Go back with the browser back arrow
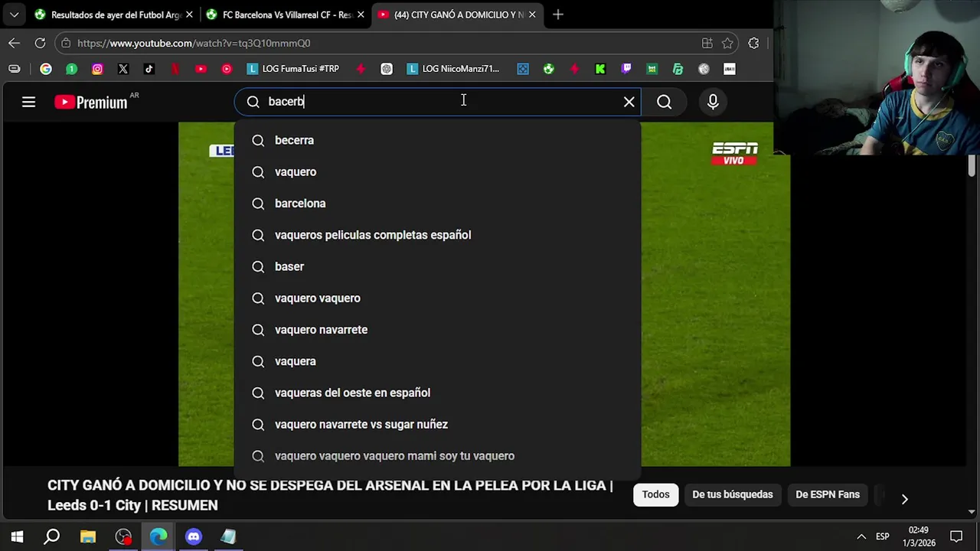The width and height of the screenshot is (980, 551). [14, 43]
